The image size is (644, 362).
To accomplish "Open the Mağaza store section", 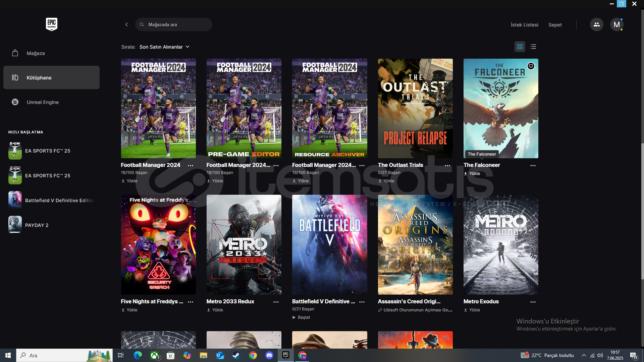I will tap(51, 53).
